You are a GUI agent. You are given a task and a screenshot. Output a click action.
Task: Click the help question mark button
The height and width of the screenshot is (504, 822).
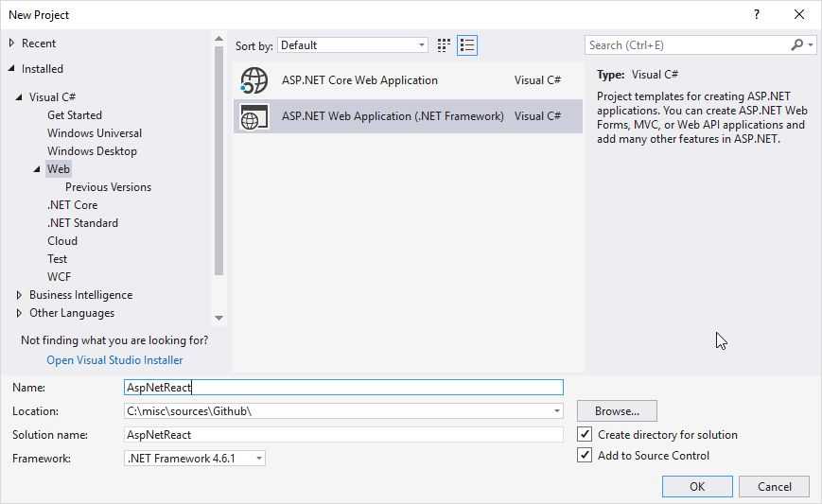(x=756, y=14)
